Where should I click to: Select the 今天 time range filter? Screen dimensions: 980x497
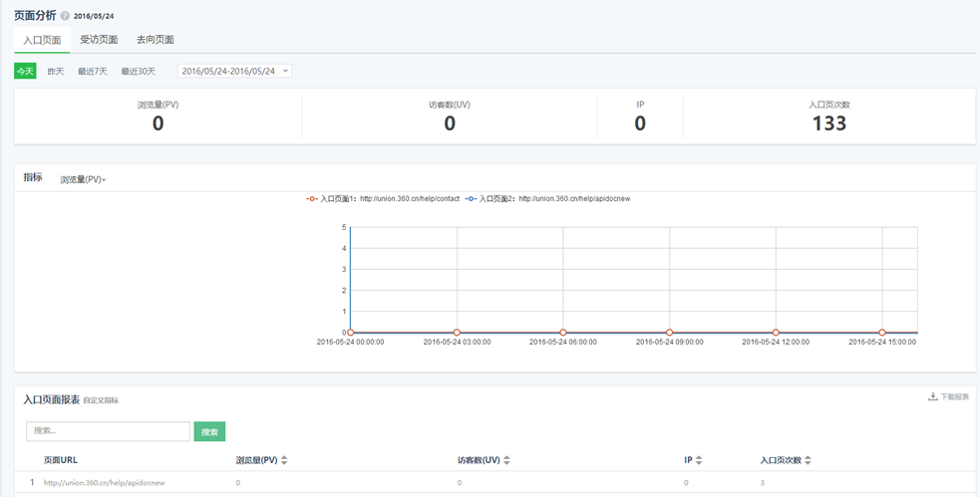click(x=25, y=71)
